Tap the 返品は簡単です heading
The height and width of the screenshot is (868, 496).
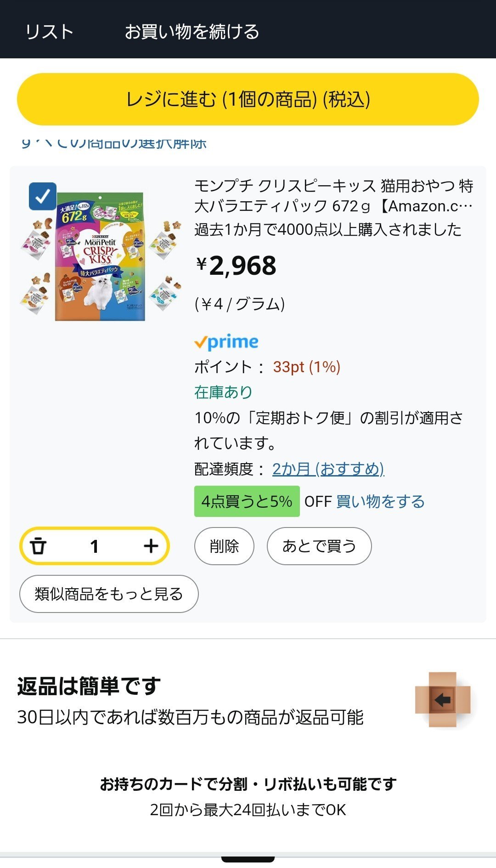89,686
